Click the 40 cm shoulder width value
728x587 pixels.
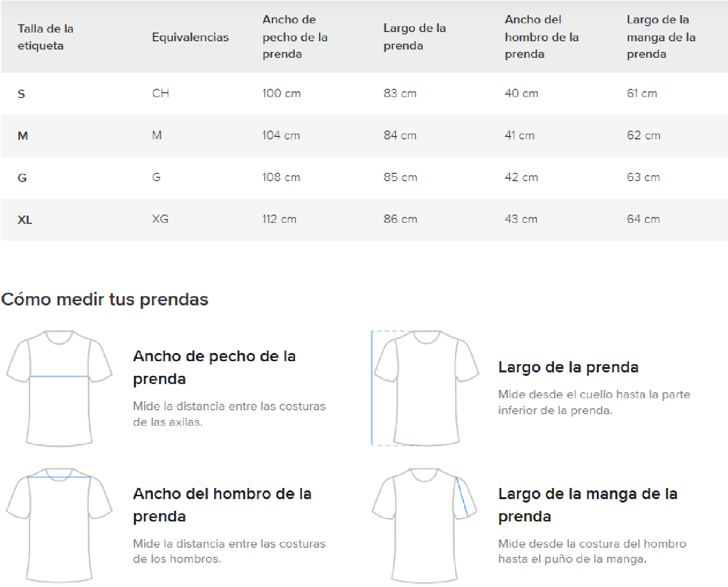coord(521,93)
